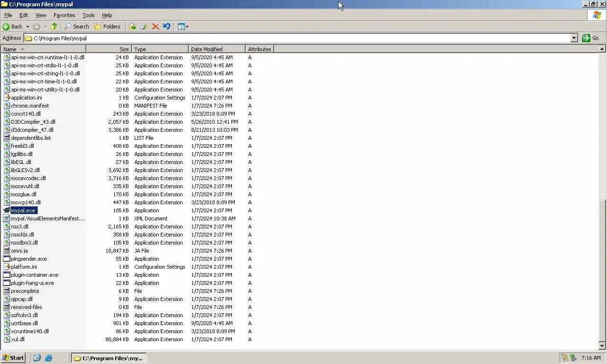This screenshot has width=607, height=364.
Task: Open the View menu
Action: coord(41,15)
